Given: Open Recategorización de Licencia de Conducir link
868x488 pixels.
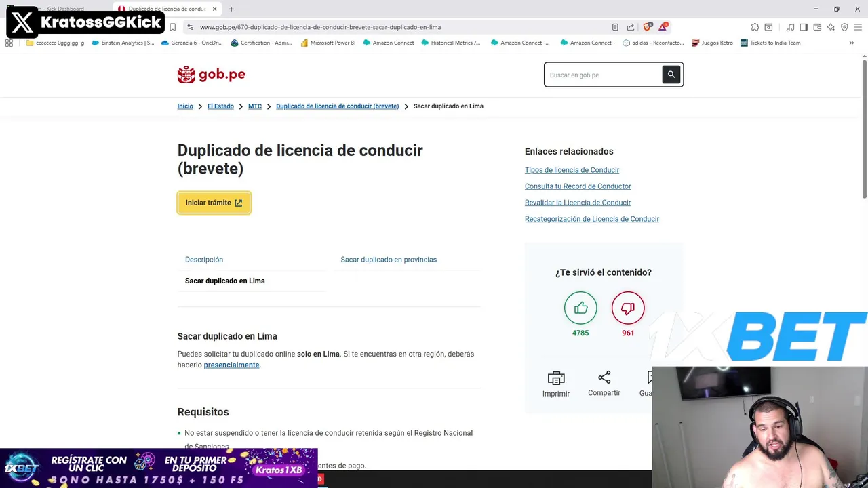Looking at the screenshot, I should click(x=592, y=219).
